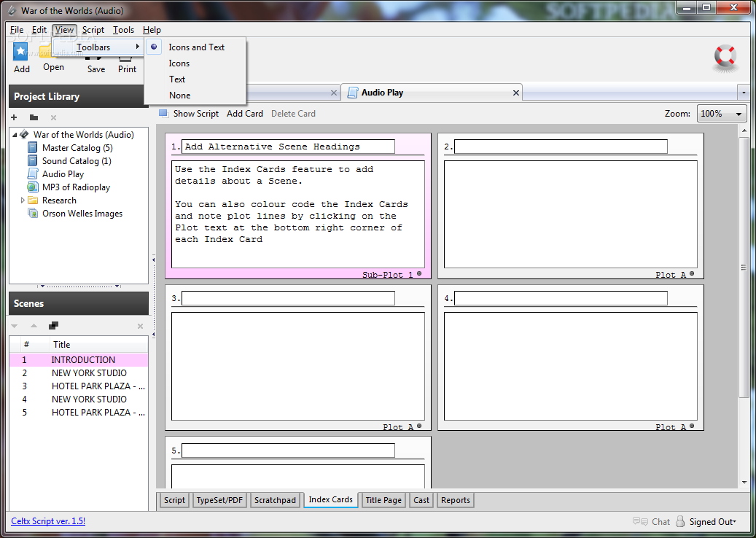Switch to the Title Page tab
The height and width of the screenshot is (538, 756).
[383, 500]
